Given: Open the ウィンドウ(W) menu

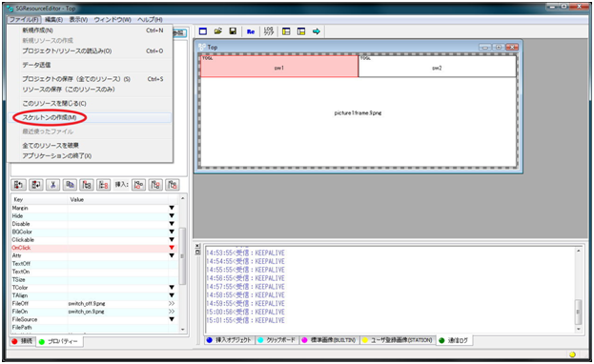Looking at the screenshot, I should 113,19.
